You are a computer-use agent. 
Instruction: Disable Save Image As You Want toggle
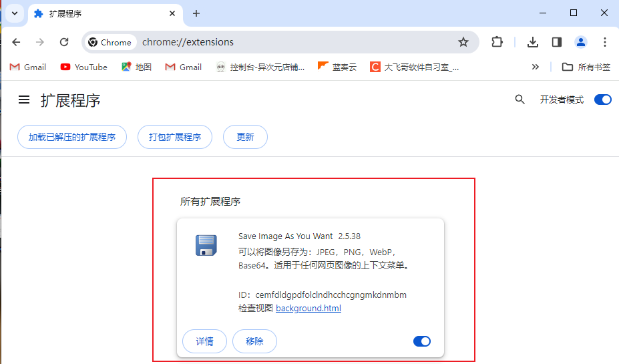(x=421, y=341)
